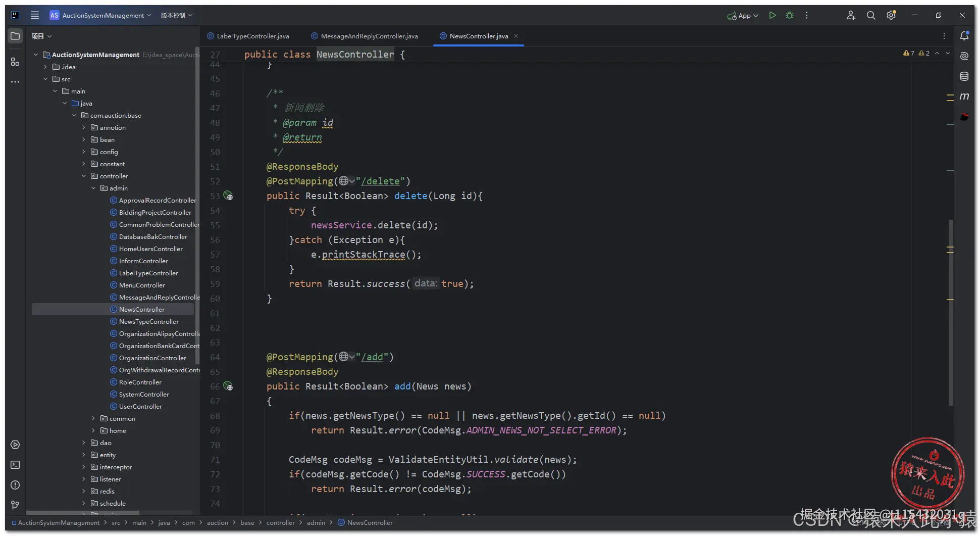The width and height of the screenshot is (980, 536).
Task: Open the AuctionSystemManagement project dropdown
Action: pos(100,15)
